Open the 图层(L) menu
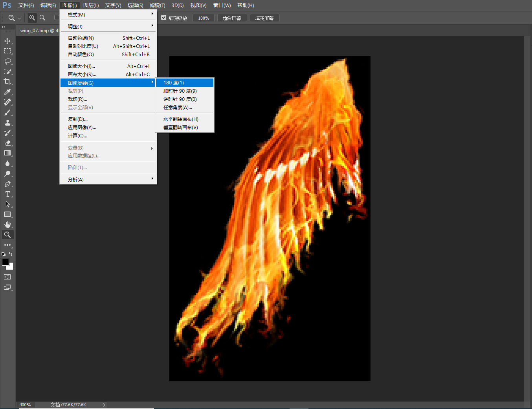Viewport: 532px width, 409px height. (91, 5)
